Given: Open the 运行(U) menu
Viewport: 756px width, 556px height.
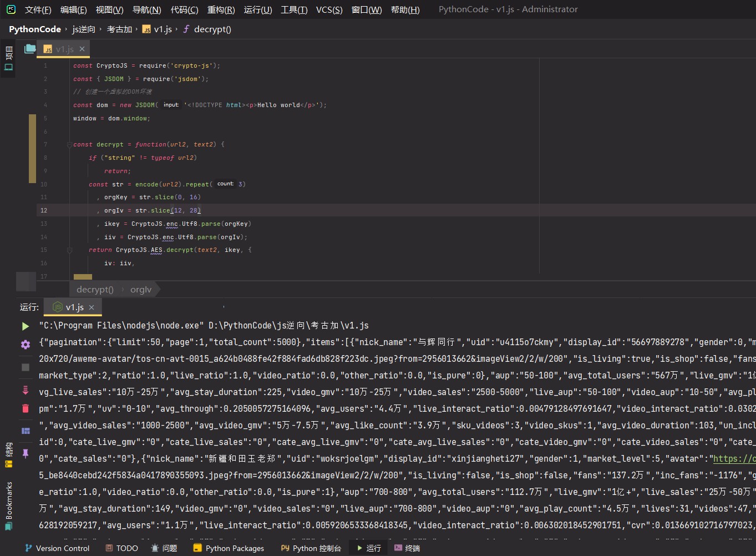Looking at the screenshot, I should click(x=258, y=9).
